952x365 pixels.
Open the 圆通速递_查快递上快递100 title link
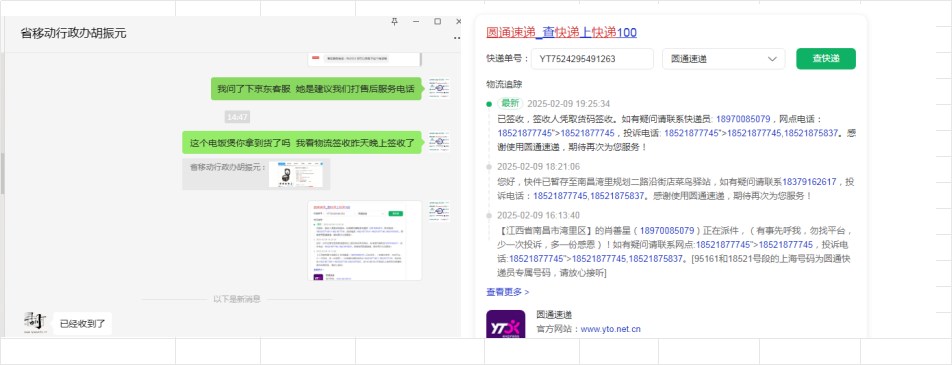pyautogui.click(x=562, y=33)
